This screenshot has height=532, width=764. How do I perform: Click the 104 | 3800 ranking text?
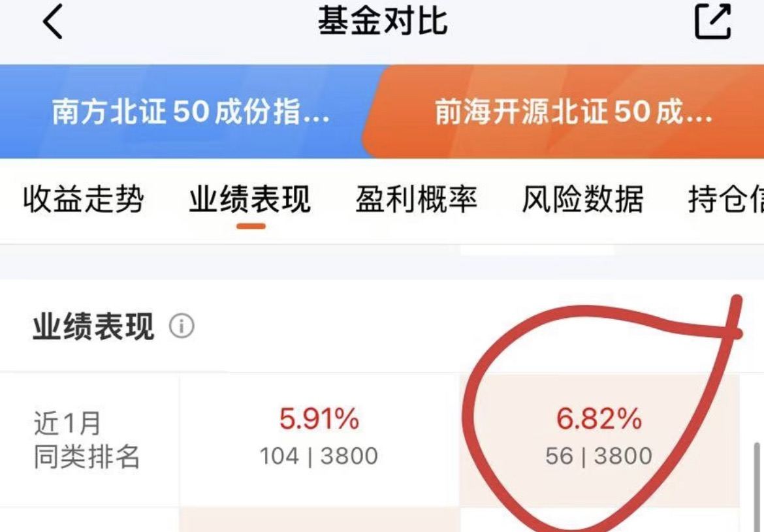coord(319,456)
